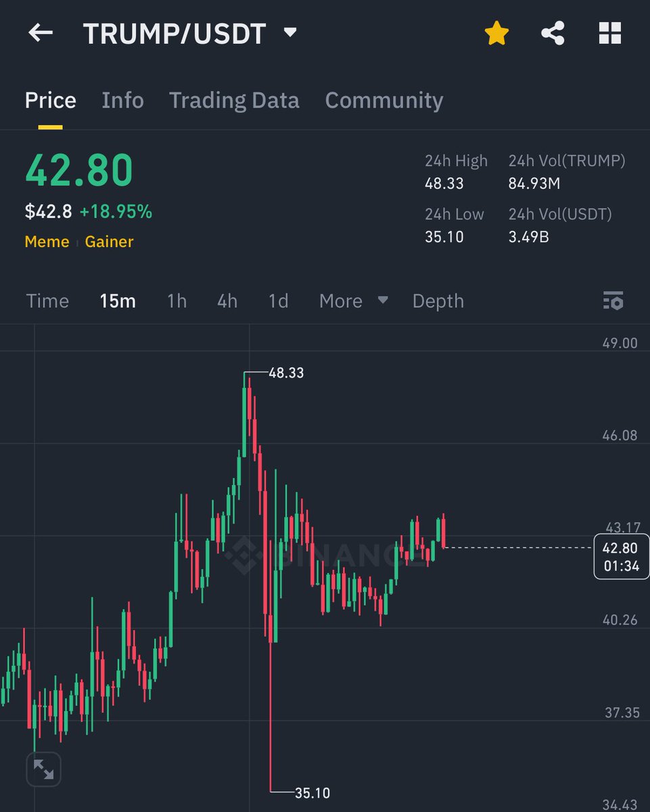Tap the 24h High value 48.33
This screenshot has width=650, height=812.
444,183
